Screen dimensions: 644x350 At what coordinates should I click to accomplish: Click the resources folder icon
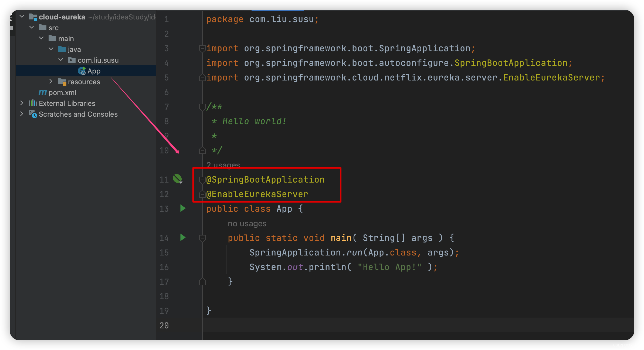pyautogui.click(x=62, y=82)
